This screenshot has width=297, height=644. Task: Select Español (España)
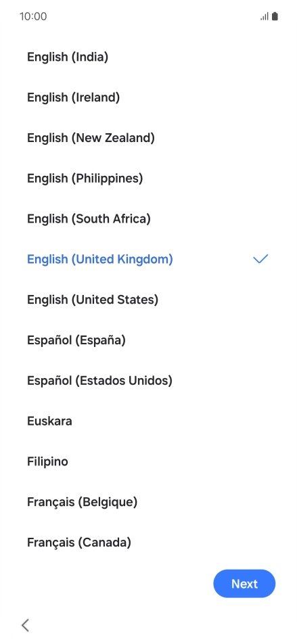tap(148, 340)
